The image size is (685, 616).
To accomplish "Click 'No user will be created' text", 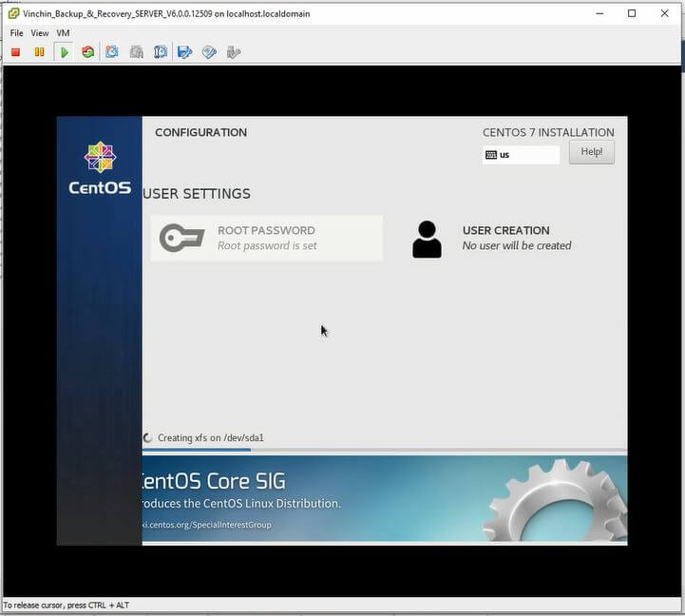I will 517,245.
